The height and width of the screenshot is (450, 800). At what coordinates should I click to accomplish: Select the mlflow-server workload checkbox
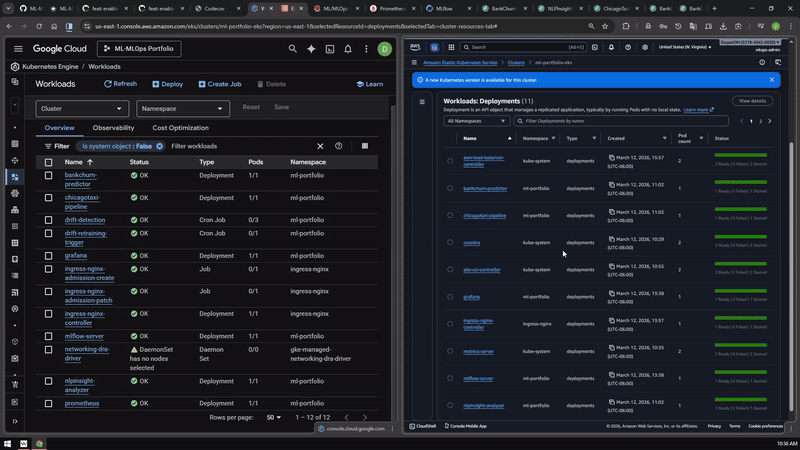pyautogui.click(x=48, y=336)
